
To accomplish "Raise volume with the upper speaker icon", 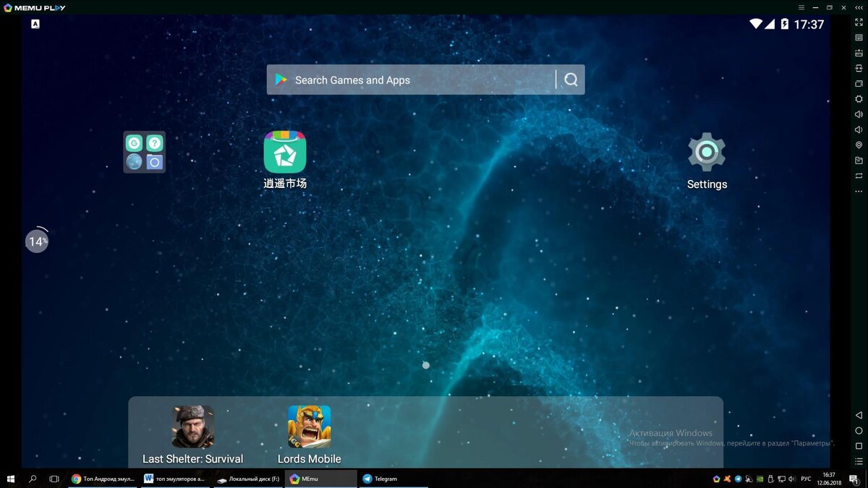I will (859, 114).
